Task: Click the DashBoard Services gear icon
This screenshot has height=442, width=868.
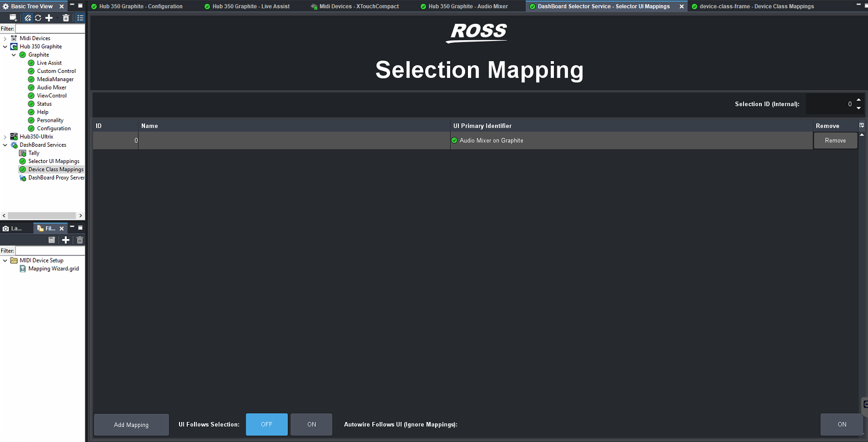Action: click(14, 145)
